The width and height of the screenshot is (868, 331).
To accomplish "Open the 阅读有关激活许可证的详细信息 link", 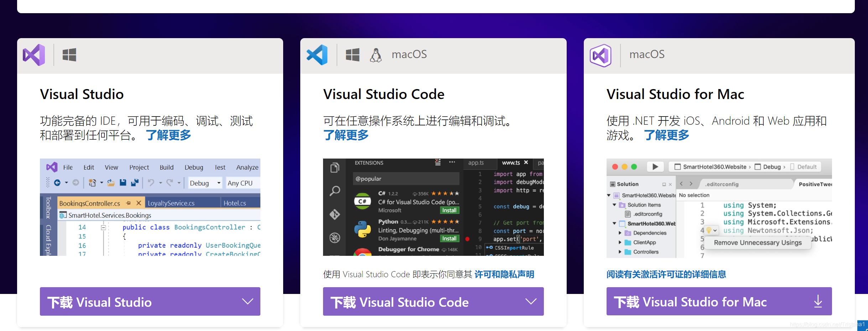I will 666,274.
